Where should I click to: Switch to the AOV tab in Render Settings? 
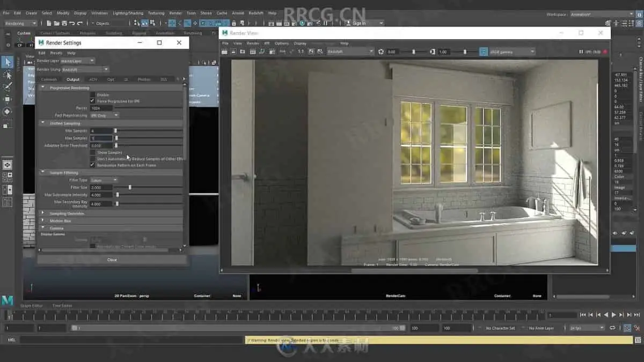pyautogui.click(x=93, y=79)
